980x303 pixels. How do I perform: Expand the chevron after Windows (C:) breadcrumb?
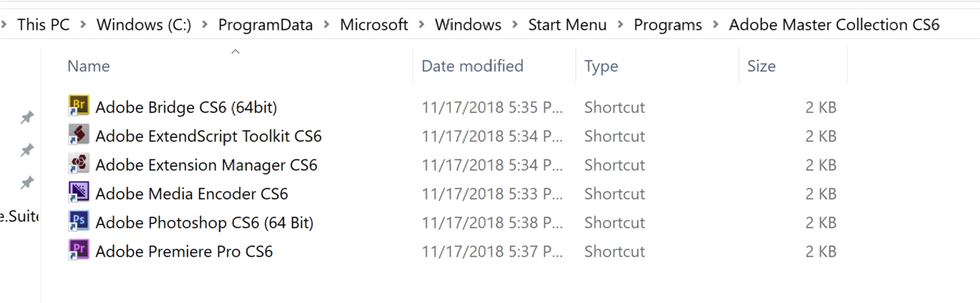pyautogui.click(x=205, y=24)
